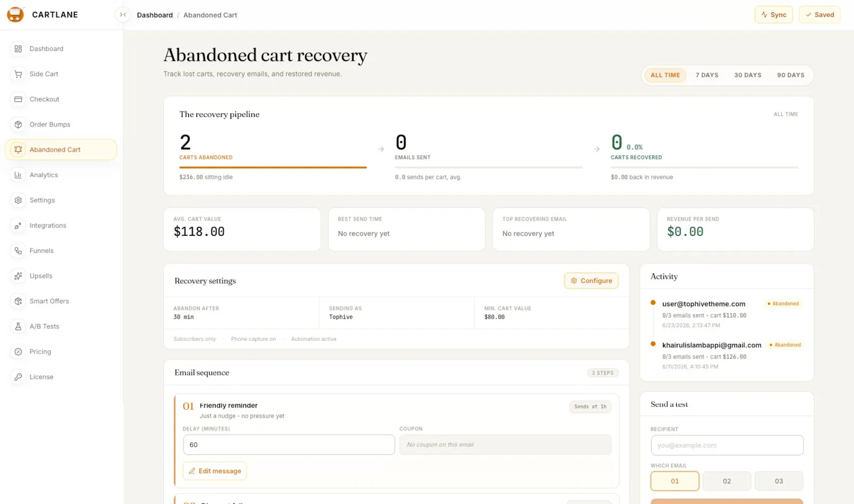Click the Friendly reminder step title

pyautogui.click(x=228, y=405)
